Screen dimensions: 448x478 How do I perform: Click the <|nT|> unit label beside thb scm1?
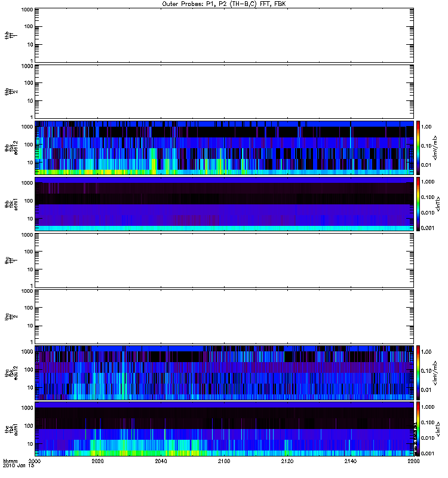click(438, 204)
